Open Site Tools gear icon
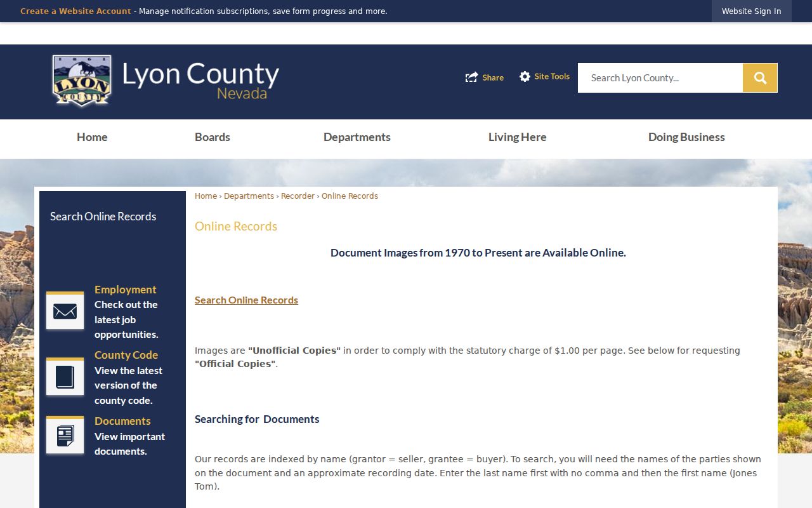This screenshot has height=508, width=812. click(x=525, y=76)
